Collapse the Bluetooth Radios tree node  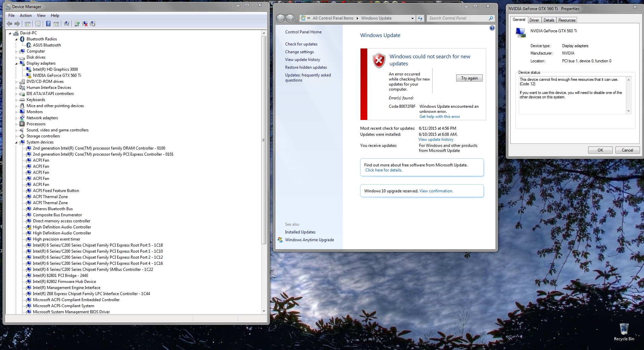click(x=16, y=39)
